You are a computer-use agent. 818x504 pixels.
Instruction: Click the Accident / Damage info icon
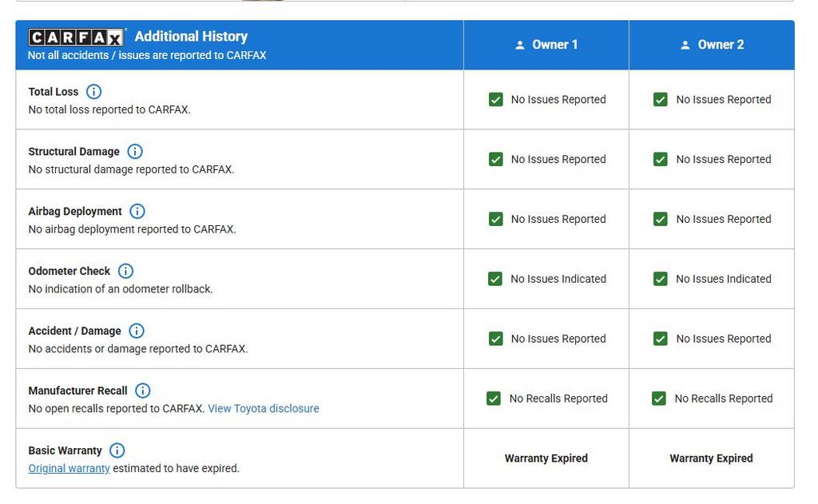click(137, 331)
